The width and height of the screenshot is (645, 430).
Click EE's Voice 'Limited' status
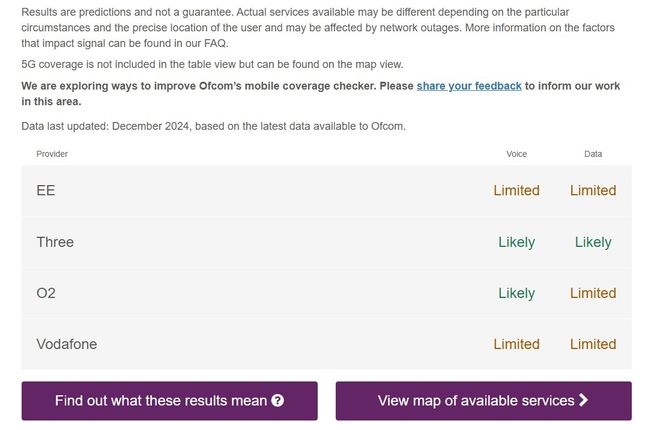pos(516,190)
